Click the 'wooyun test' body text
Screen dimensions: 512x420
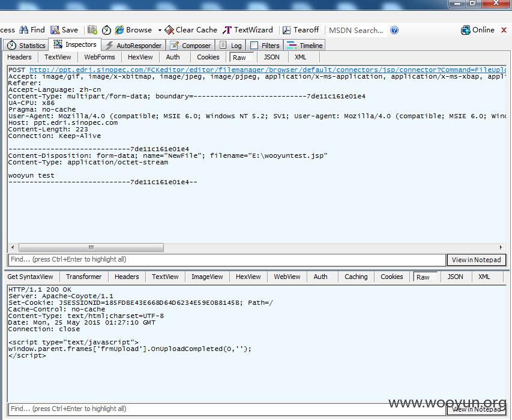[31, 176]
